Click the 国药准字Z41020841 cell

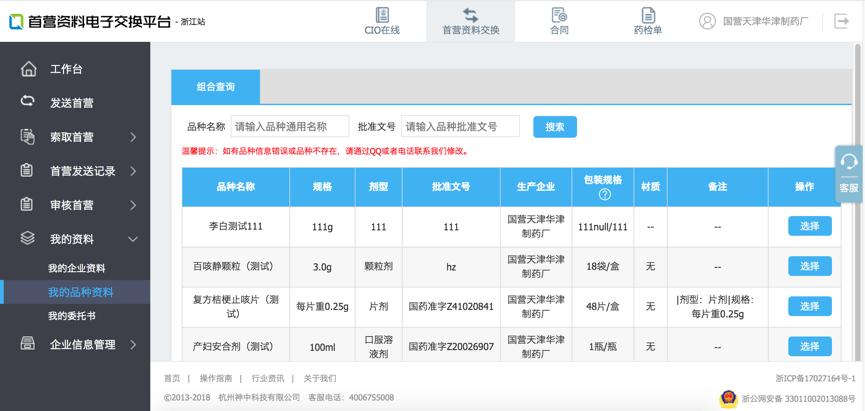pyautogui.click(x=451, y=307)
